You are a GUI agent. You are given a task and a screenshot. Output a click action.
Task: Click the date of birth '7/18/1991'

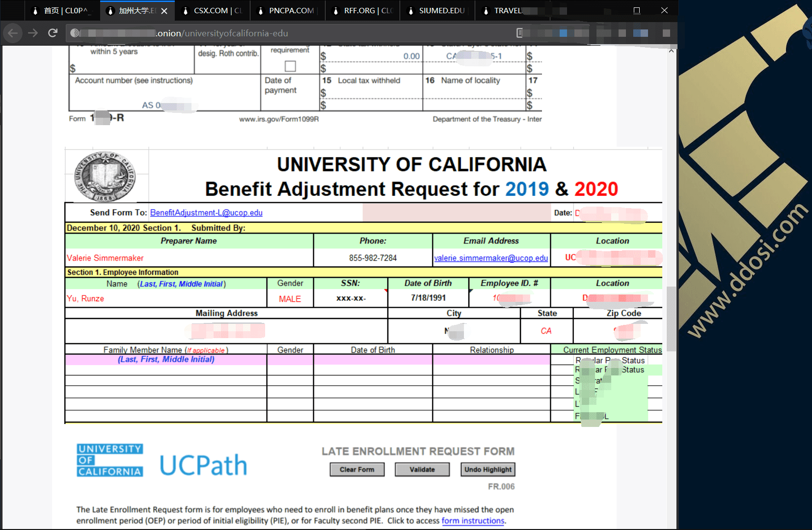click(x=428, y=298)
